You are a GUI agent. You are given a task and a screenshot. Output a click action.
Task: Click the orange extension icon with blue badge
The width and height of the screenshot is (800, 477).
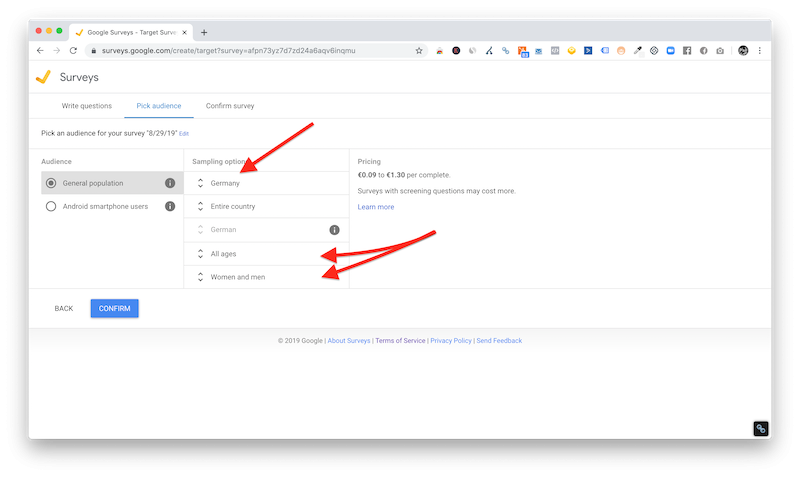pyautogui.click(x=522, y=51)
